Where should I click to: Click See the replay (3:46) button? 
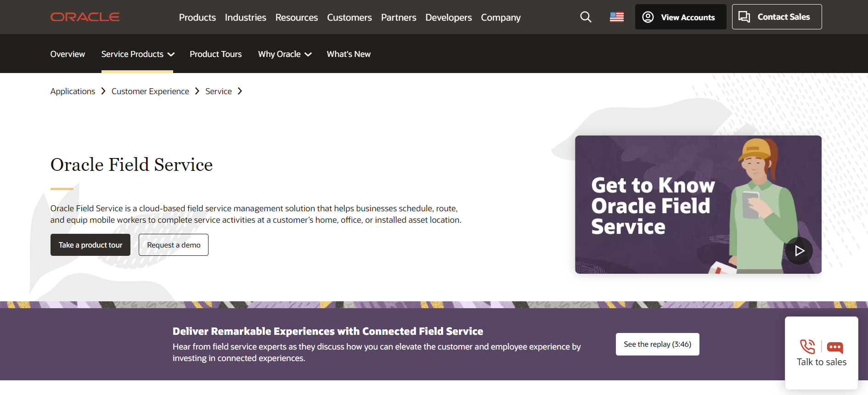click(657, 344)
